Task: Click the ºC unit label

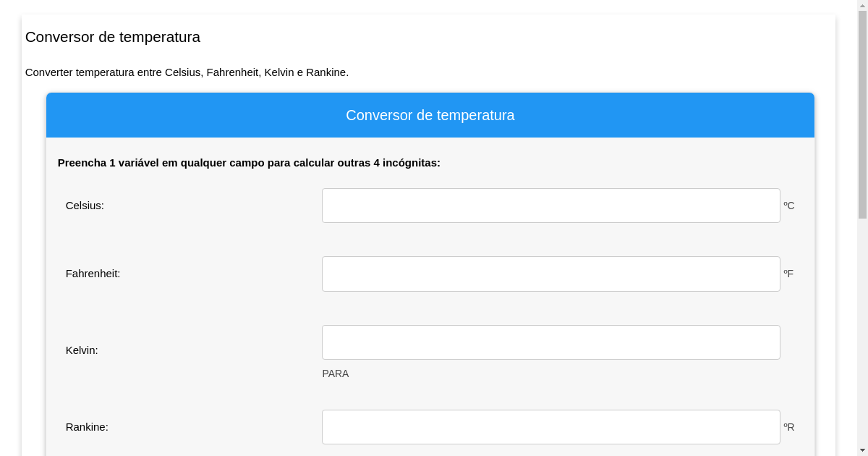Action: [788, 206]
